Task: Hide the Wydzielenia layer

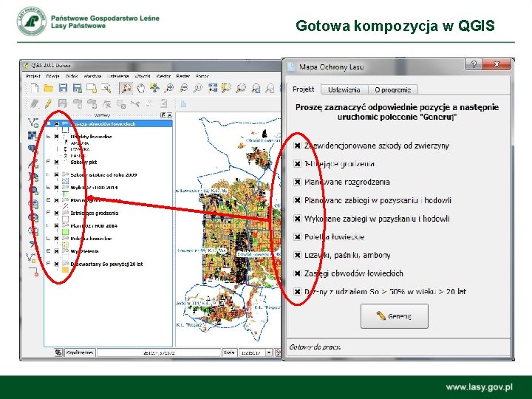Action: tap(57, 251)
